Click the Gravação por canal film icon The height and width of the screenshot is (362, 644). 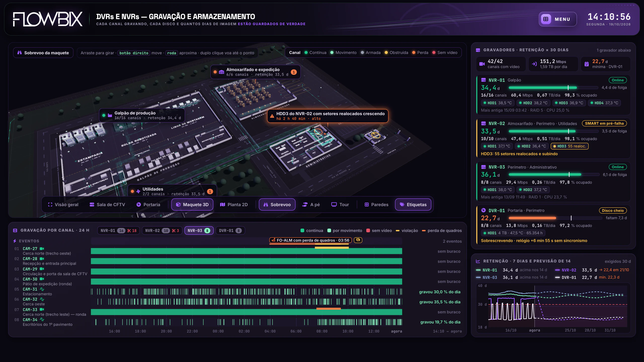15,230
